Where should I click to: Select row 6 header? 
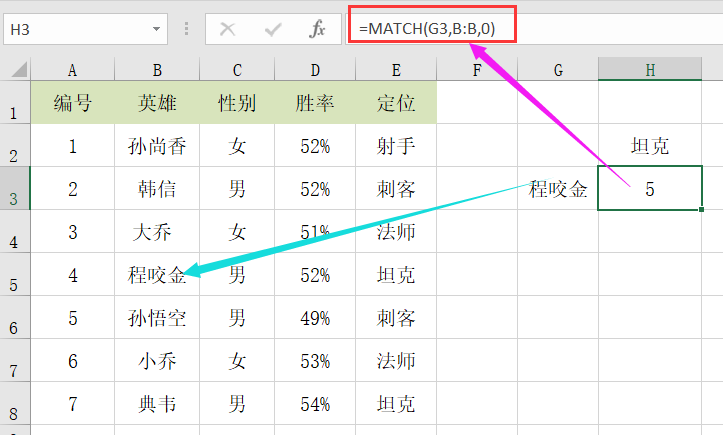[15, 317]
